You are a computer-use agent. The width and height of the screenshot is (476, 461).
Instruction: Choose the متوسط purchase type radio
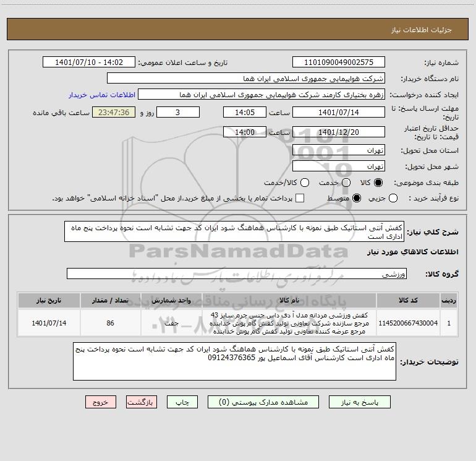(x=357, y=198)
